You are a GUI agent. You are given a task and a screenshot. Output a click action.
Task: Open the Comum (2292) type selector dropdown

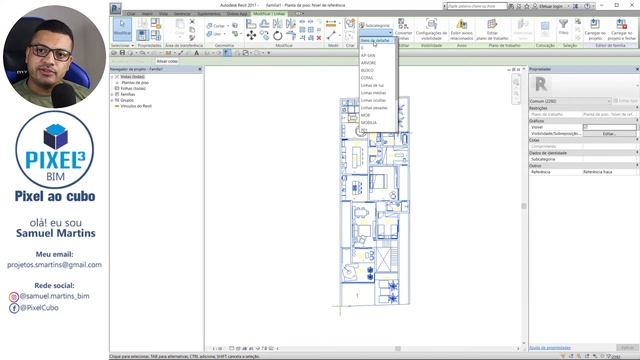click(570, 101)
